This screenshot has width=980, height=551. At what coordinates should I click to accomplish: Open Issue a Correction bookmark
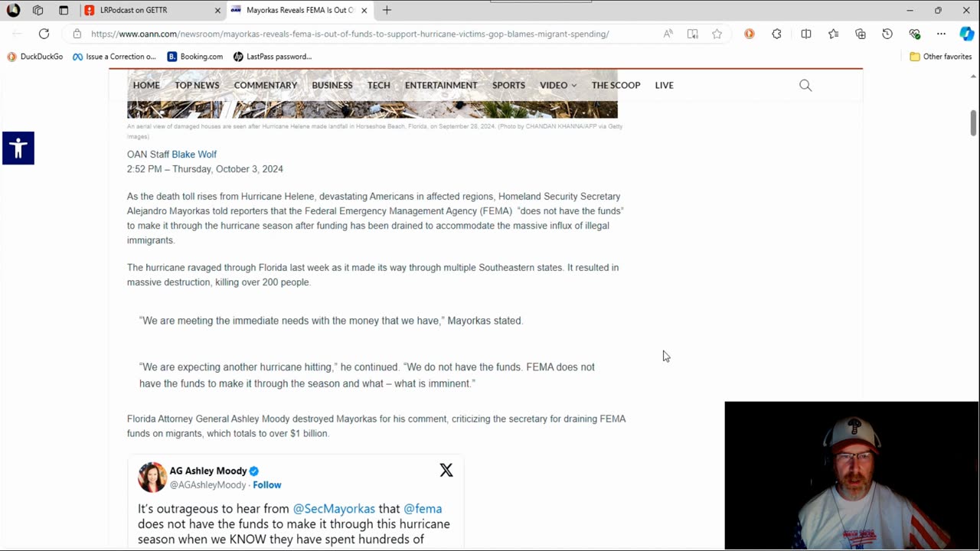tap(114, 57)
